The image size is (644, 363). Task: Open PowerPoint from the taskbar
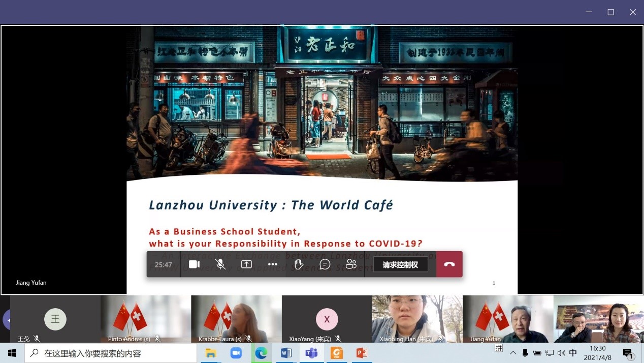tap(362, 353)
